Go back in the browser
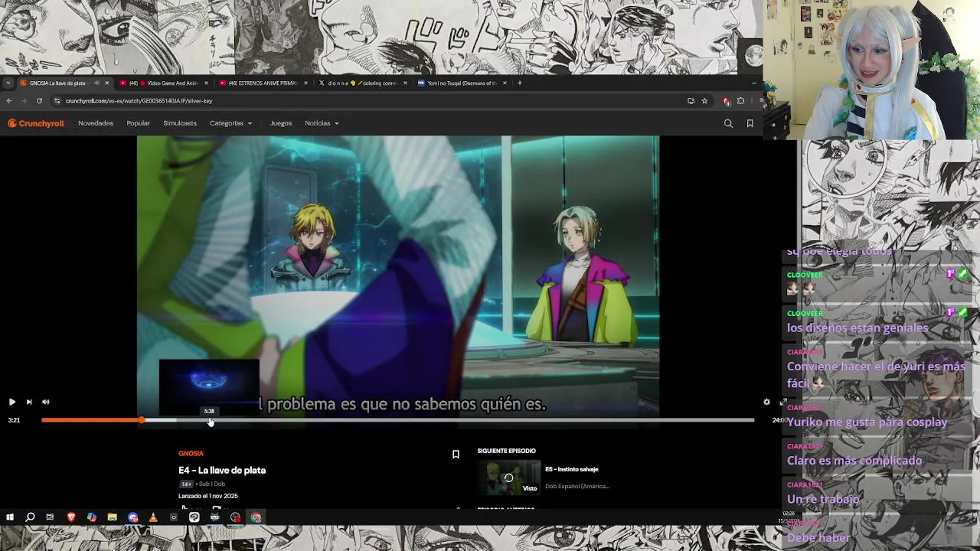The image size is (980, 551). coord(9,101)
